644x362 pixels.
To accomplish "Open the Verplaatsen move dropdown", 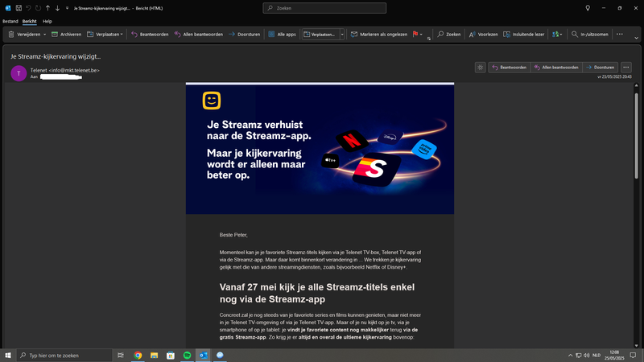I will tap(105, 34).
